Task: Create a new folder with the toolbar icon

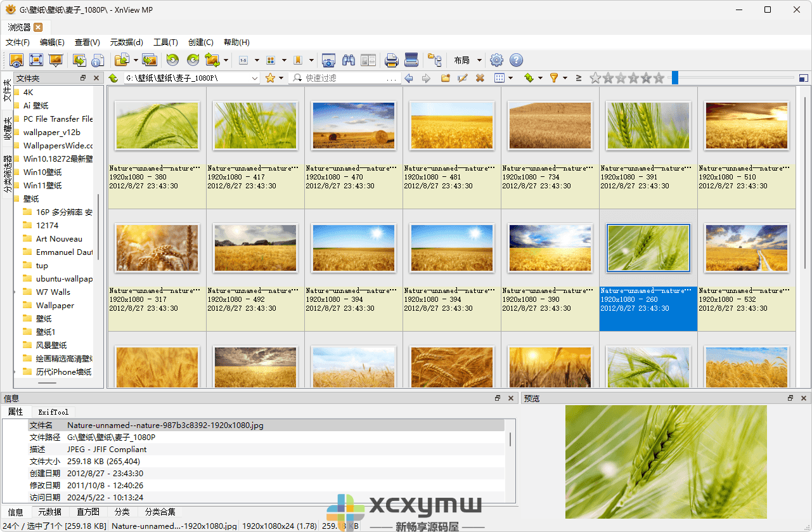Action: point(446,77)
